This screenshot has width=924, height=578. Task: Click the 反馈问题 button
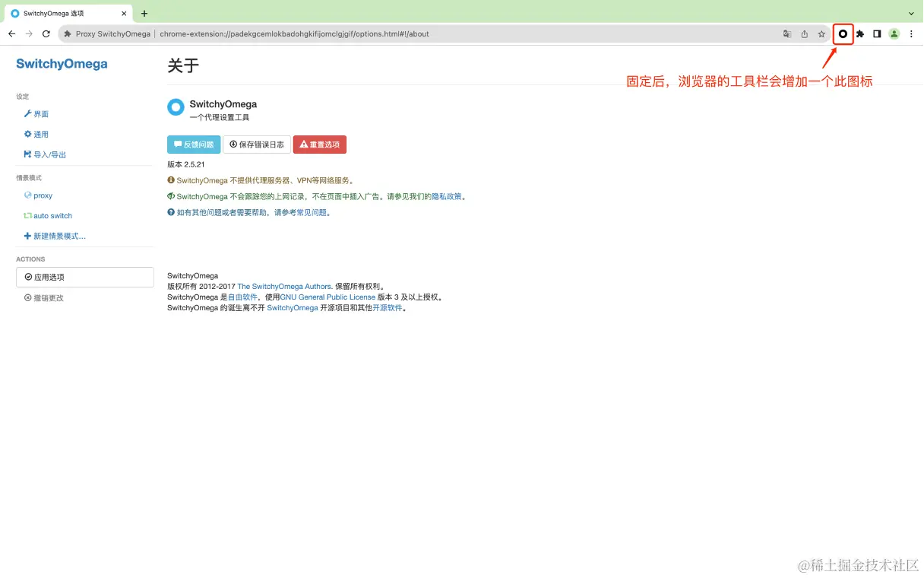(x=194, y=144)
